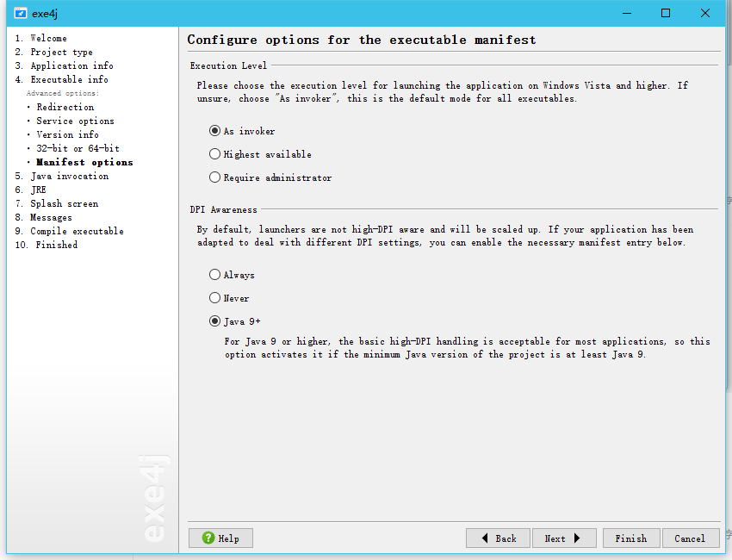Go to Java invocation step

click(x=70, y=176)
